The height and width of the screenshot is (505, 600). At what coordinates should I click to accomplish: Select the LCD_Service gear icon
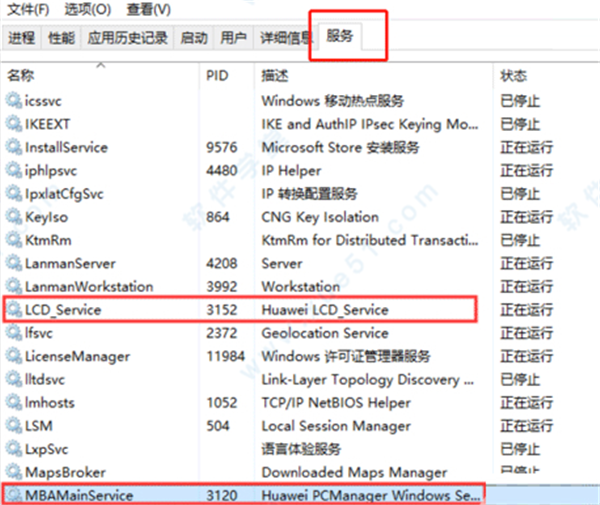pyautogui.click(x=13, y=311)
